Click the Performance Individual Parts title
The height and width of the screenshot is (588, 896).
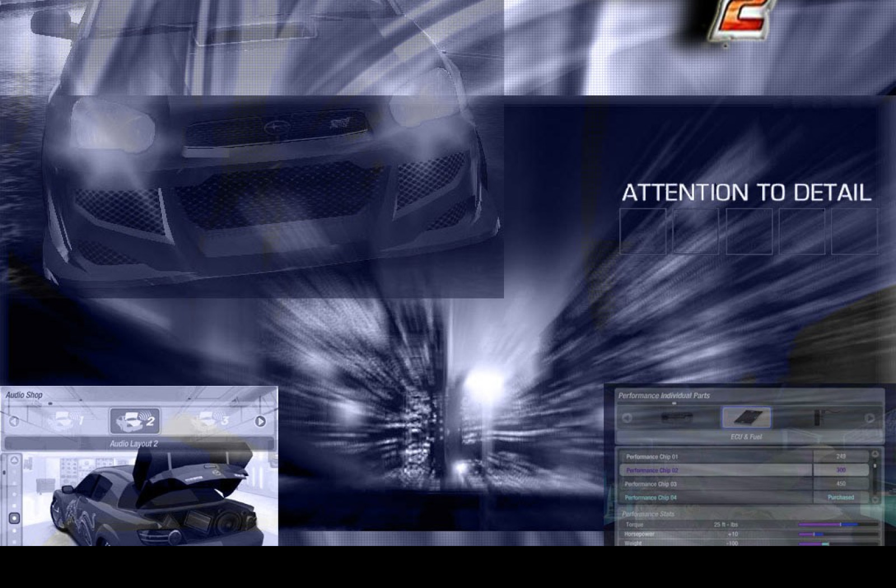(x=664, y=395)
